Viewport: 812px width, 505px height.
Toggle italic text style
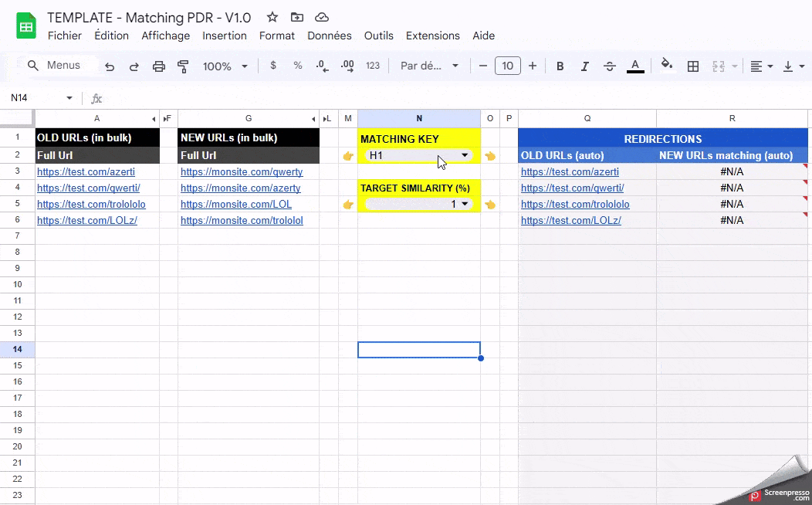pyautogui.click(x=585, y=66)
